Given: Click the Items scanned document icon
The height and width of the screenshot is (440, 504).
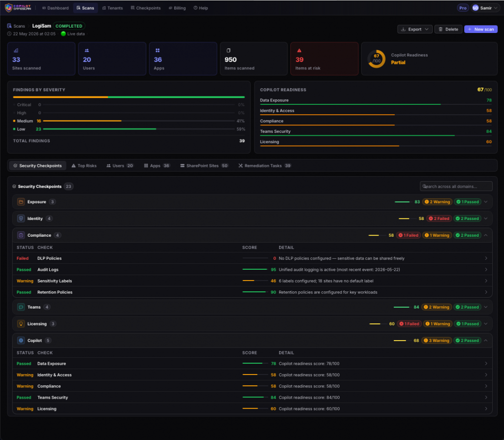Looking at the screenshot, I should (x=228, y=51).
